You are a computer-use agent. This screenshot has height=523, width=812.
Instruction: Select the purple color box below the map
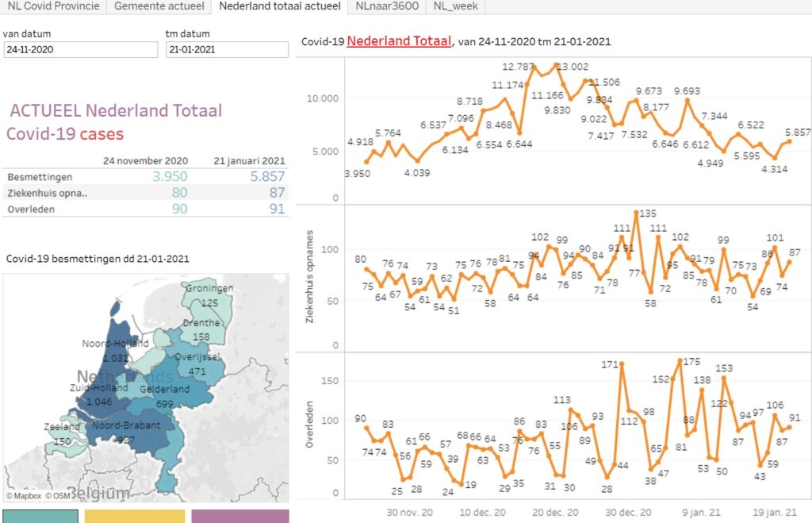239,516
